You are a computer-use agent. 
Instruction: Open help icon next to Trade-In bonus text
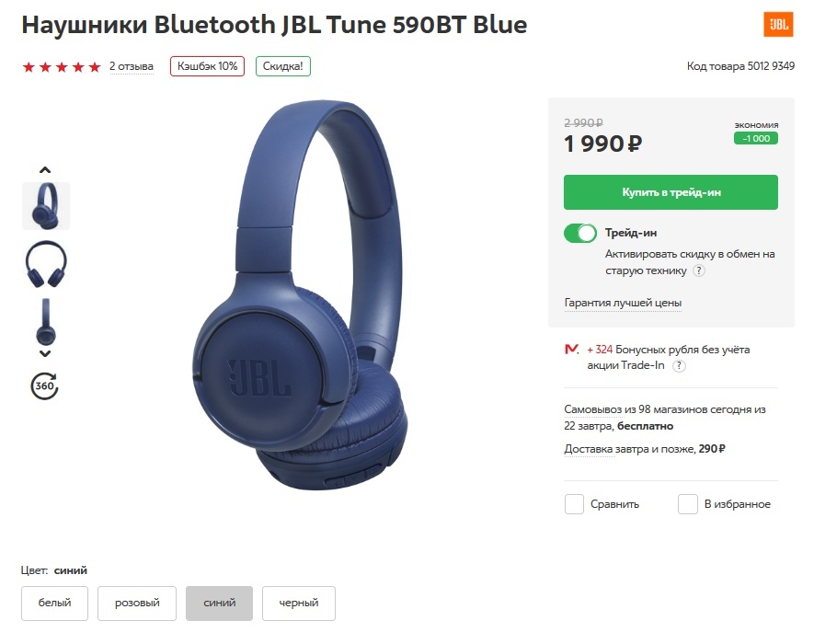(x=679, y=365)
